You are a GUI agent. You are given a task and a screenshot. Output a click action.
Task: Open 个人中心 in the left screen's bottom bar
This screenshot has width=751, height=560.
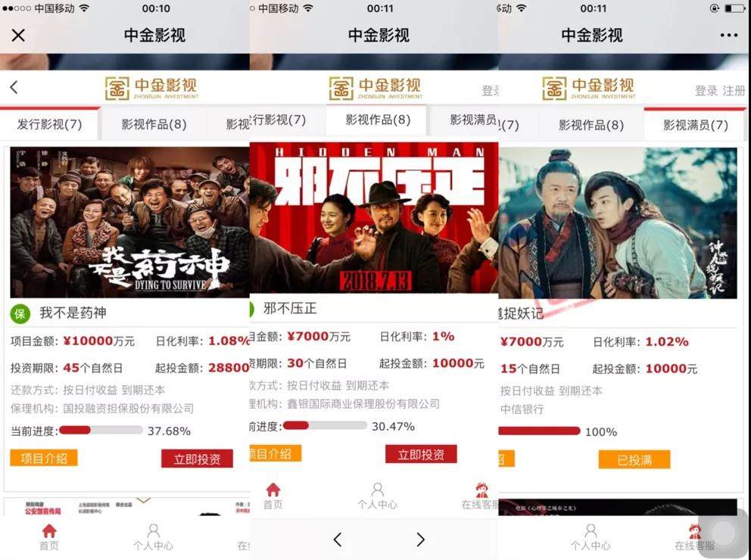tap(153, 537)
